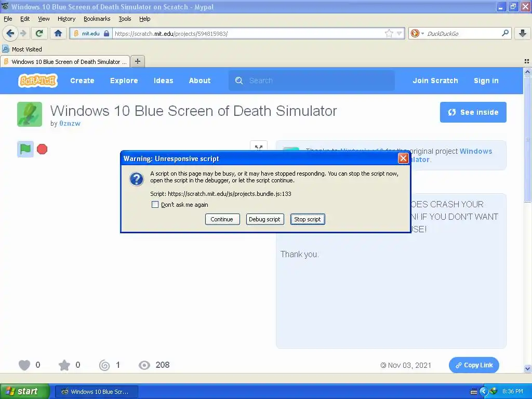Click Sign in
Screen dimensions: 532x399
pos(486,81)
